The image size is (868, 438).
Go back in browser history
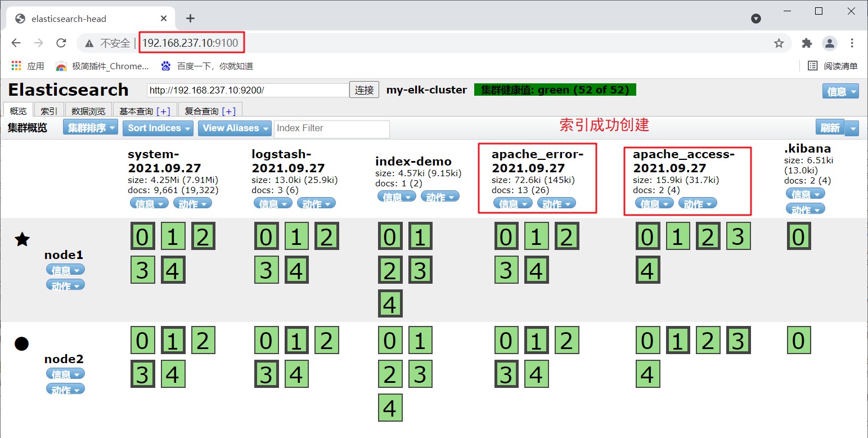(16, 43)
